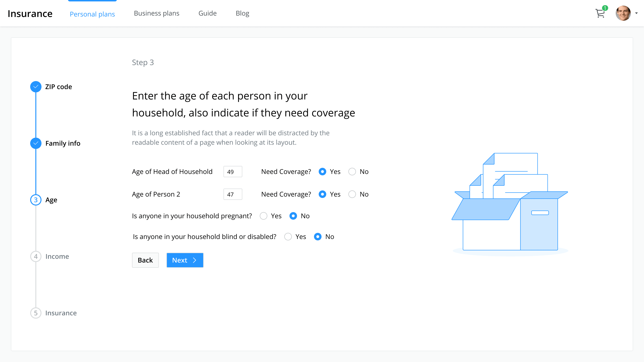Select No coverage for Head of Household

352,172
